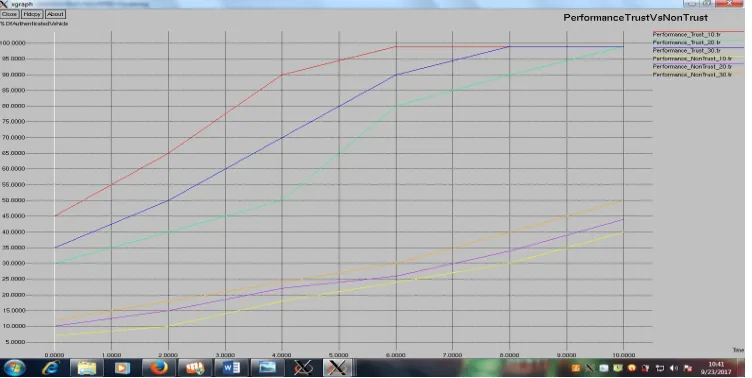
Task: Click the 100.0000 y-axis value
Action: (13, 43)
